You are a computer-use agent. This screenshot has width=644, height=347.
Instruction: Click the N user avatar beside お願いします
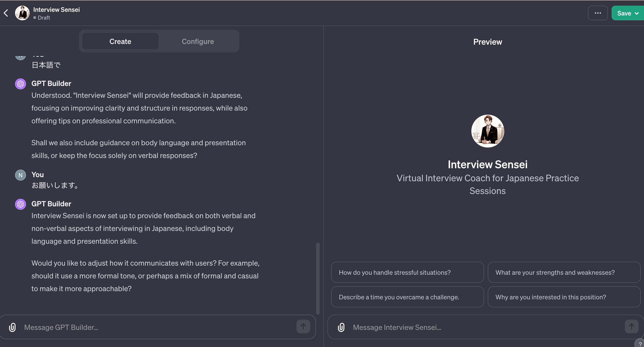click(21, 175)
